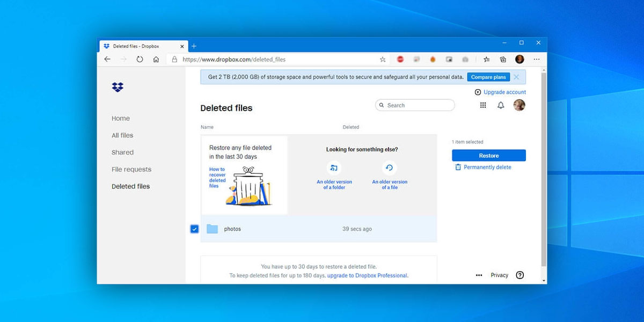Click the Dropbox logo in the sidebar

point(118,87)
